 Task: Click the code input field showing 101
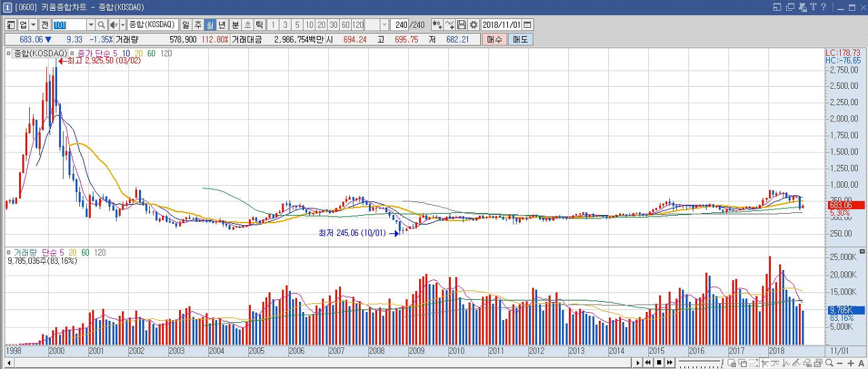click(x=70, y=25)
